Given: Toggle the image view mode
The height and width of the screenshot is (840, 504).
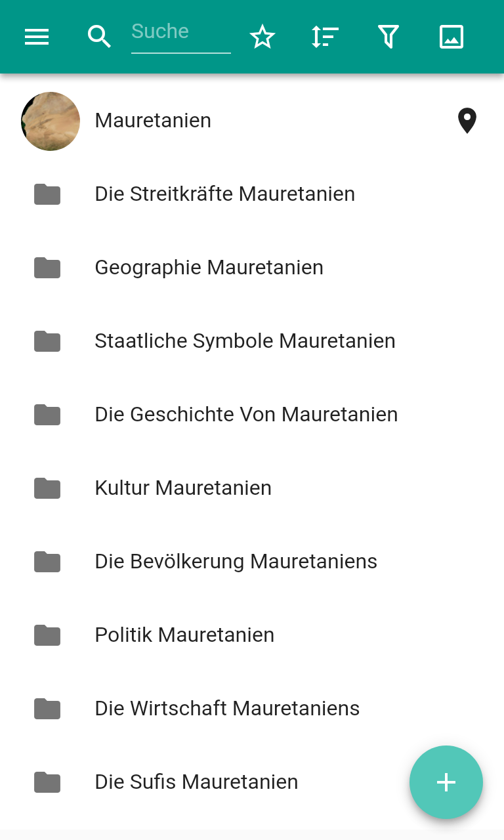Looking at the screenshot, I should pyautogui.click(x=451, y=37).
